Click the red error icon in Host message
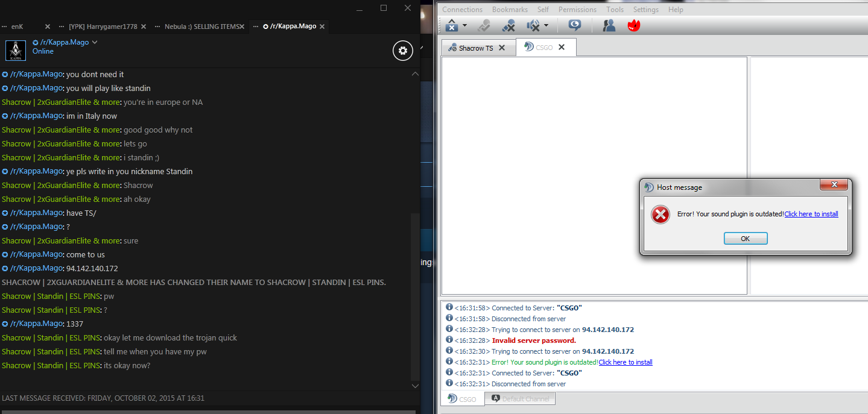 [661, 214]
